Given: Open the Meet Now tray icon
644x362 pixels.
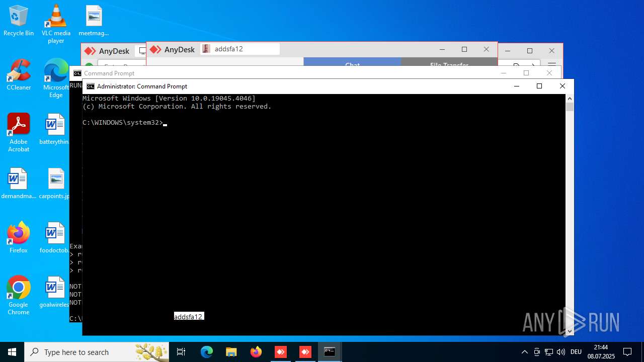Looking at the screenshot, I should tap(537, 352).
